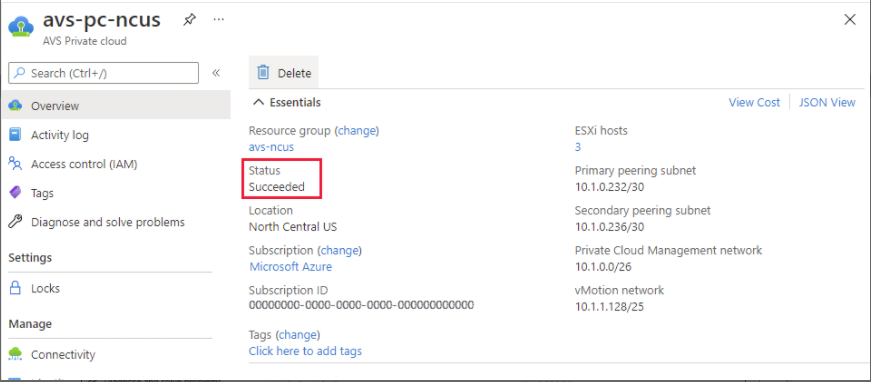Image resolution: width=871 pixels, height=382 pixels.
Task: Open the more options ellipsis menu
Action: tap(219, 20)
